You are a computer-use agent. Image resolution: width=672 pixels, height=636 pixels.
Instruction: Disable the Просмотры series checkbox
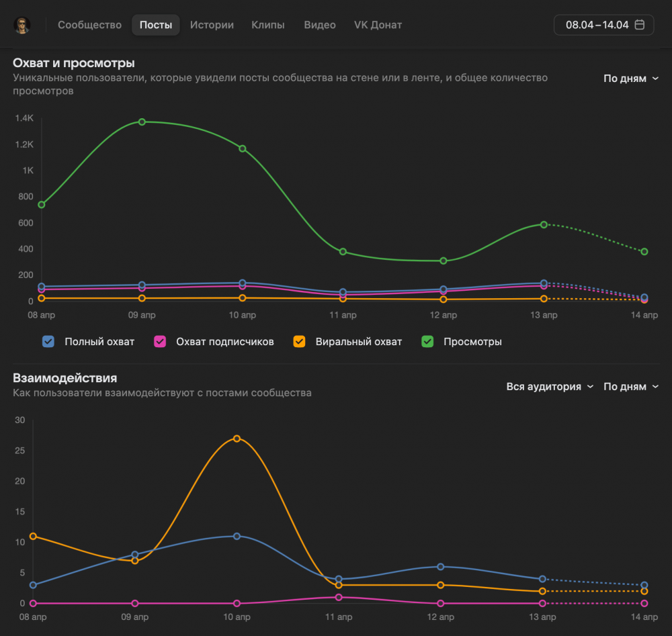point(427,341)
